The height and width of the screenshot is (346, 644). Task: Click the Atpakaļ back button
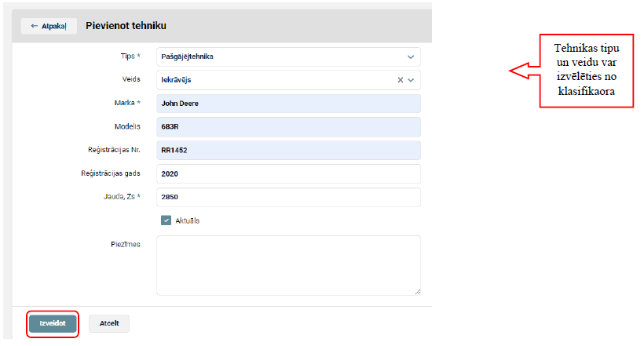[x=49, y=26]
